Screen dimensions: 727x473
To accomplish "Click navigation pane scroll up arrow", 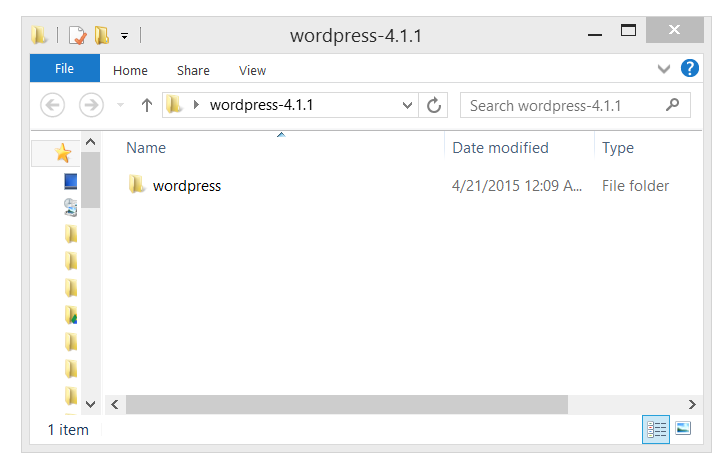I will click(90, 142).
